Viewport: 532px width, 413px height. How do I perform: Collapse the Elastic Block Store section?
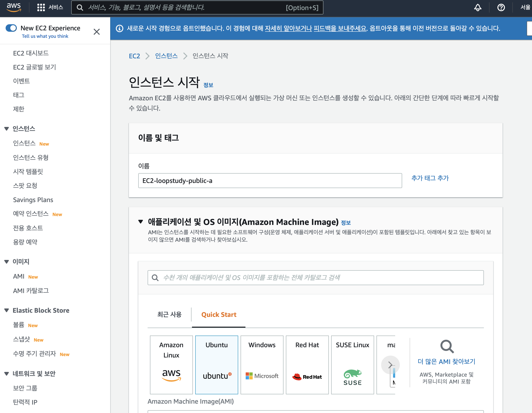(7, 310)
